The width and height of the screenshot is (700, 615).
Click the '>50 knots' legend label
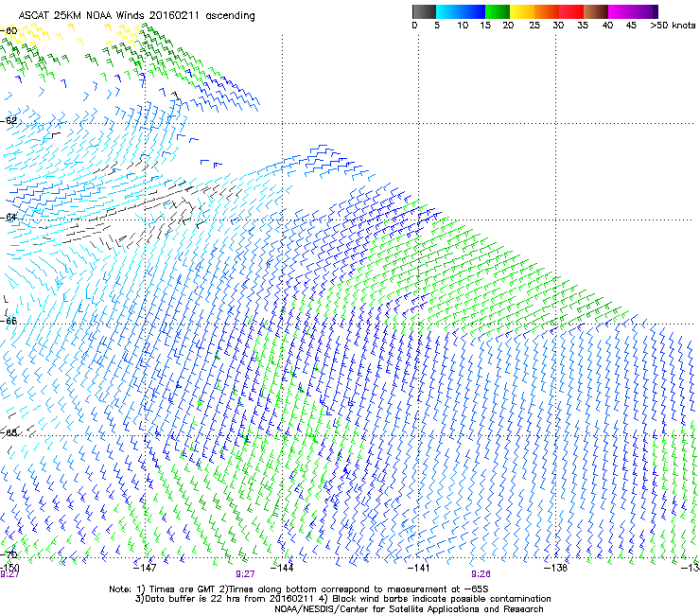673,26
